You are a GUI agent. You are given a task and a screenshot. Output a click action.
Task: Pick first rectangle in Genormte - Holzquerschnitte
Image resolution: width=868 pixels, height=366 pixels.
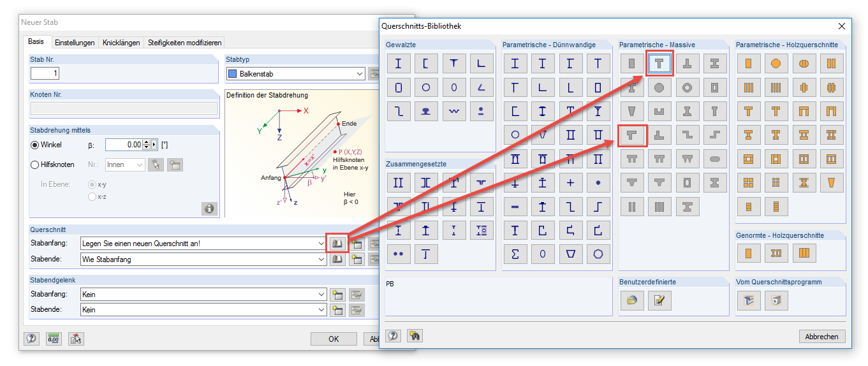coord(749,254)
